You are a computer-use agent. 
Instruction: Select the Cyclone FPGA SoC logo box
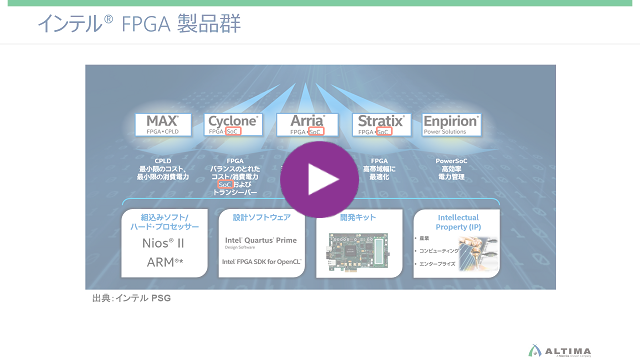coord(233,124)
